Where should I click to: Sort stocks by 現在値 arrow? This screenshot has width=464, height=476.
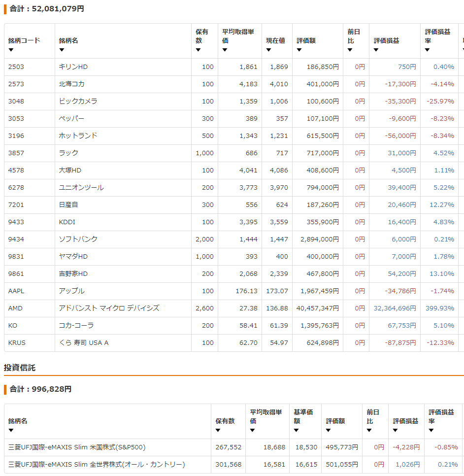269,50
